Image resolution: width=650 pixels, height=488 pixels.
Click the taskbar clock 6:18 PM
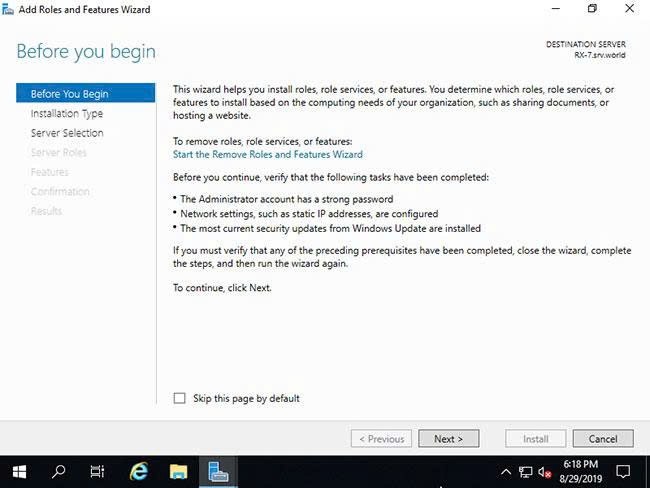pos(580,472)
